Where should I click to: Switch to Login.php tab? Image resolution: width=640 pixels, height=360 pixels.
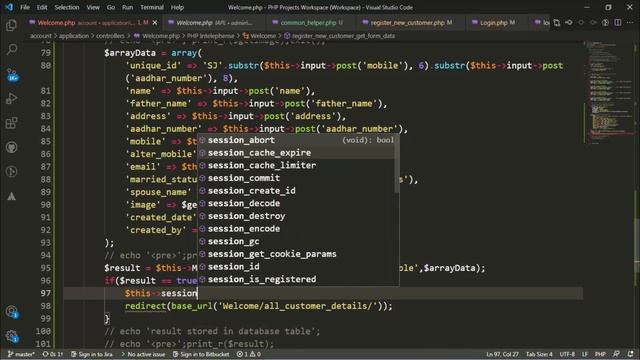point(497,23)
